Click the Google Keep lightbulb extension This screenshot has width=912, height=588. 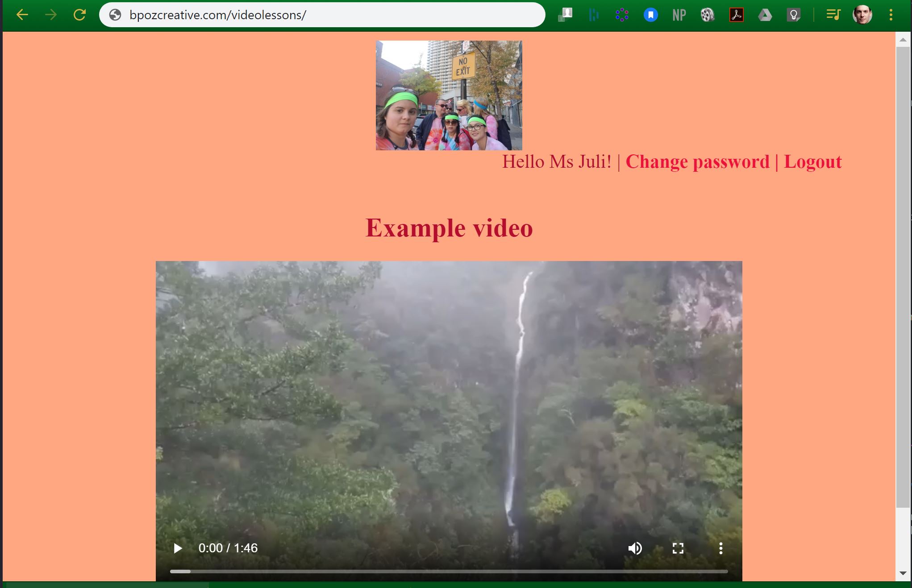point(793,15)
